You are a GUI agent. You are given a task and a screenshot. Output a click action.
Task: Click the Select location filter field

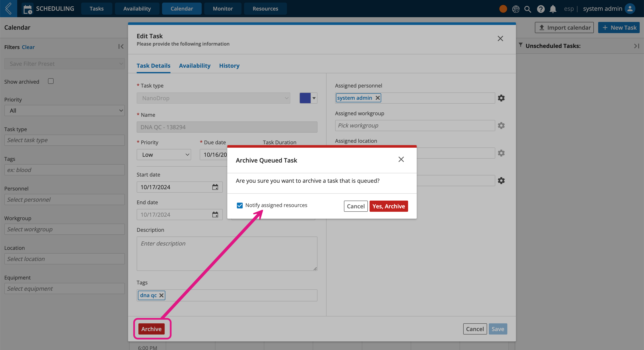[65, 259]
